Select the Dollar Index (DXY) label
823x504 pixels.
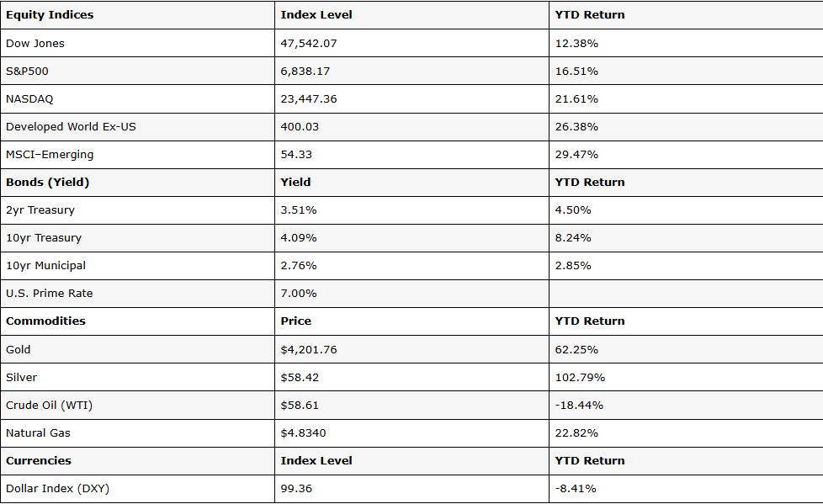coord(58,489)
